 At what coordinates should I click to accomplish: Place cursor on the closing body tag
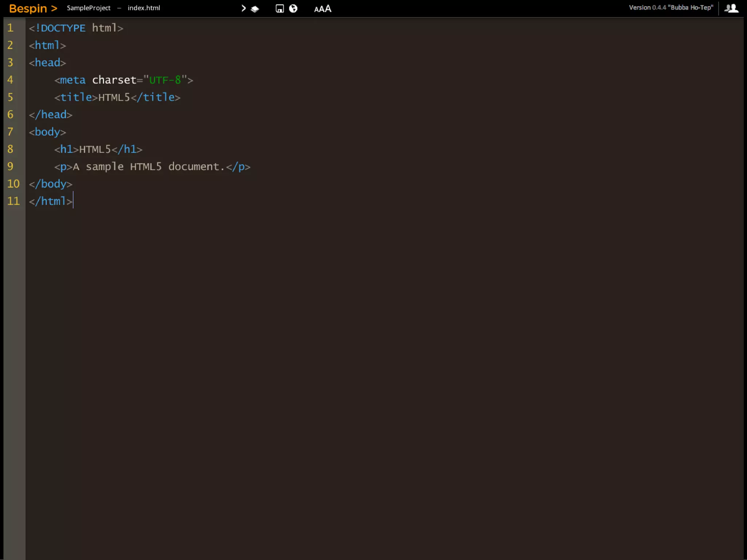pos(51,184)
